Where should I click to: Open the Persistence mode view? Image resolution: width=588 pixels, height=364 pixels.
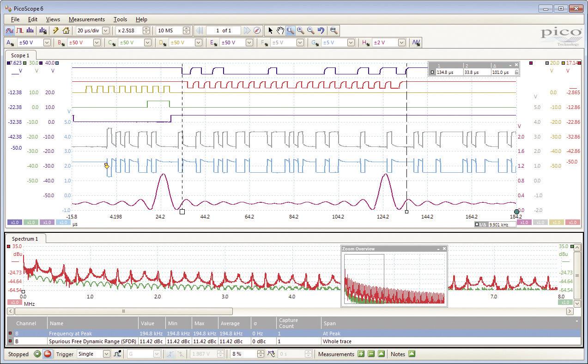point(20,30)
